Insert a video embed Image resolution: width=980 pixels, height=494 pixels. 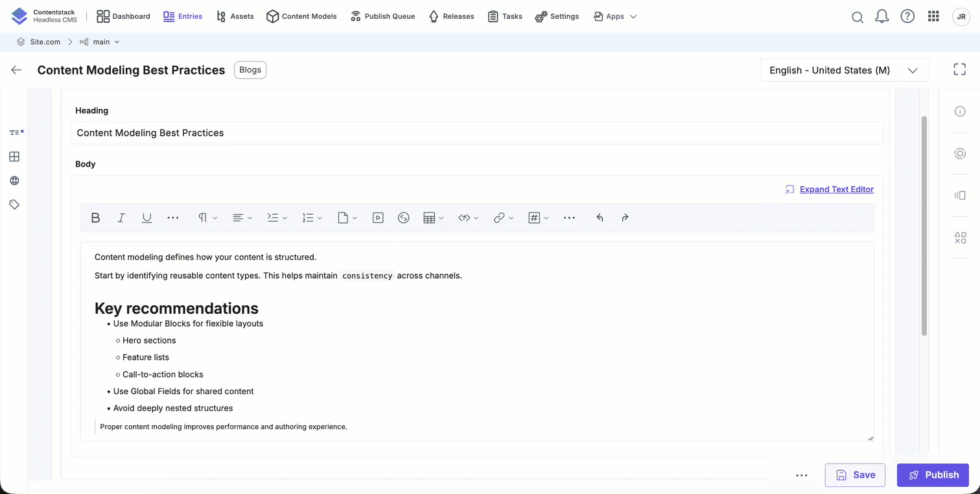378,218
